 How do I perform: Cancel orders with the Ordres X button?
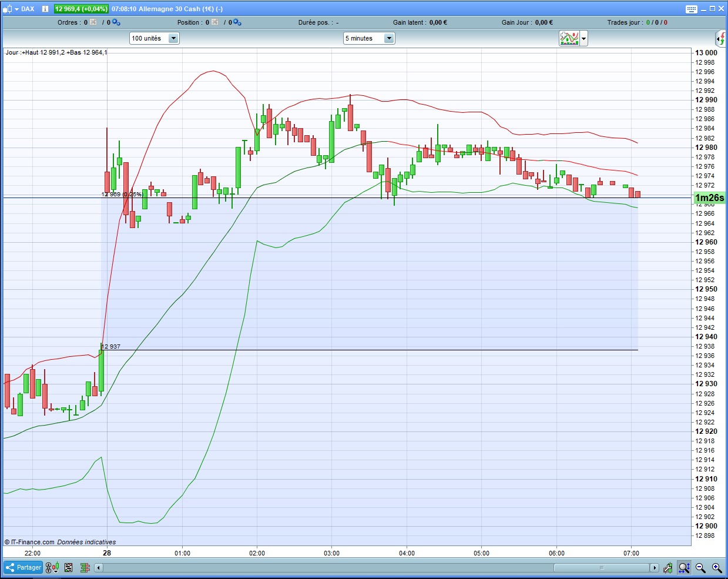[x=93, y=22]
